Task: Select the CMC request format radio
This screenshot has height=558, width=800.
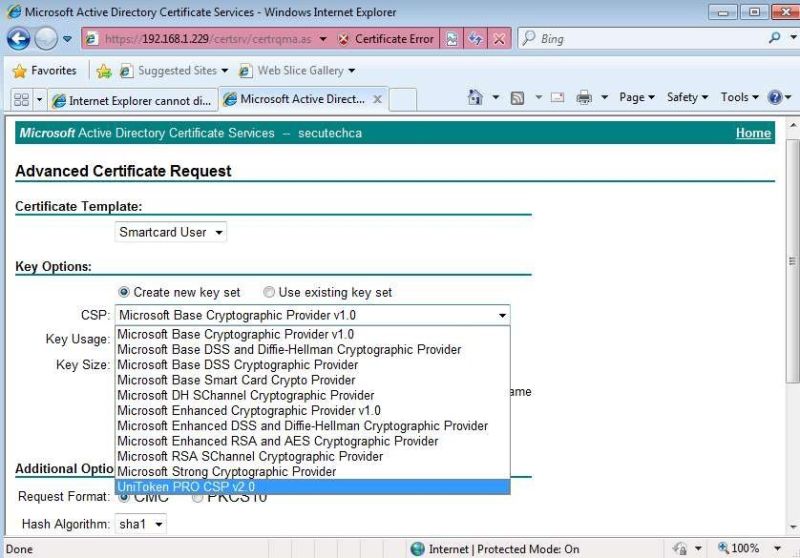Action: pos(123,497)
